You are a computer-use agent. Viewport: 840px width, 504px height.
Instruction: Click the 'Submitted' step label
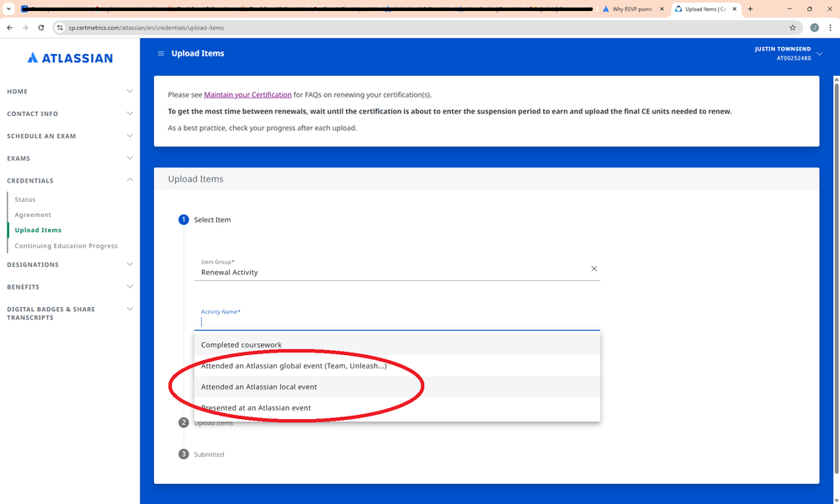(209, 454)
